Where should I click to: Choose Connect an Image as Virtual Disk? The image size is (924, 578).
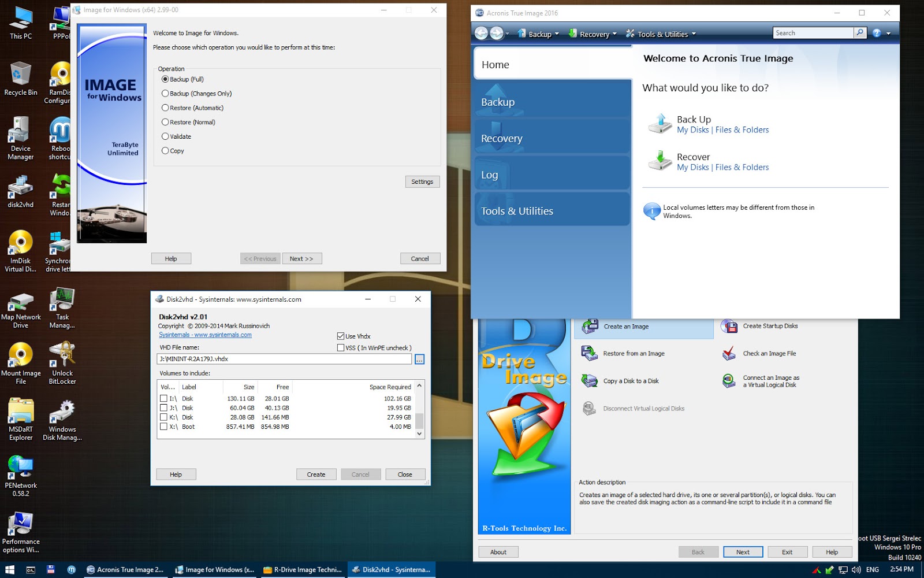coord(760,381)
